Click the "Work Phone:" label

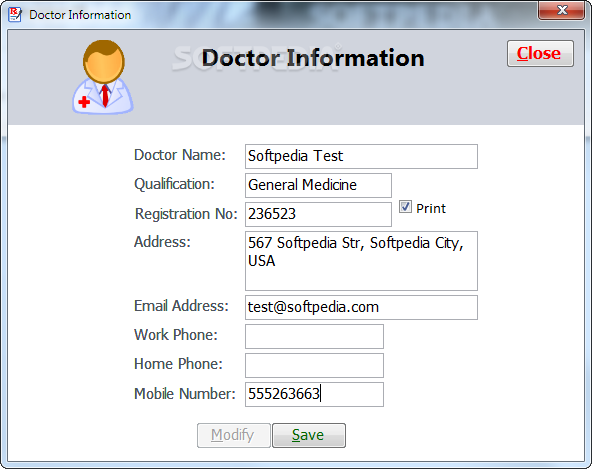coord(176,335)
